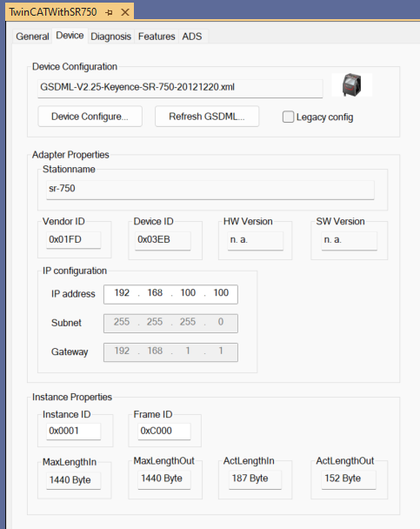Click the Device ID field 0x03EB
This screenshot has height=529, width=420.
[x=163, y=241]
